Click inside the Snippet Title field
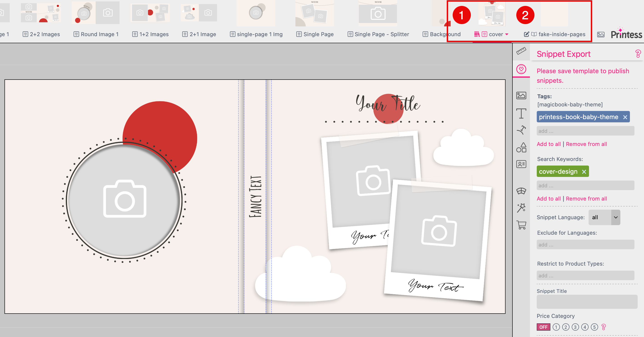This screenshot has height=337, width=644. pos(586,302)
